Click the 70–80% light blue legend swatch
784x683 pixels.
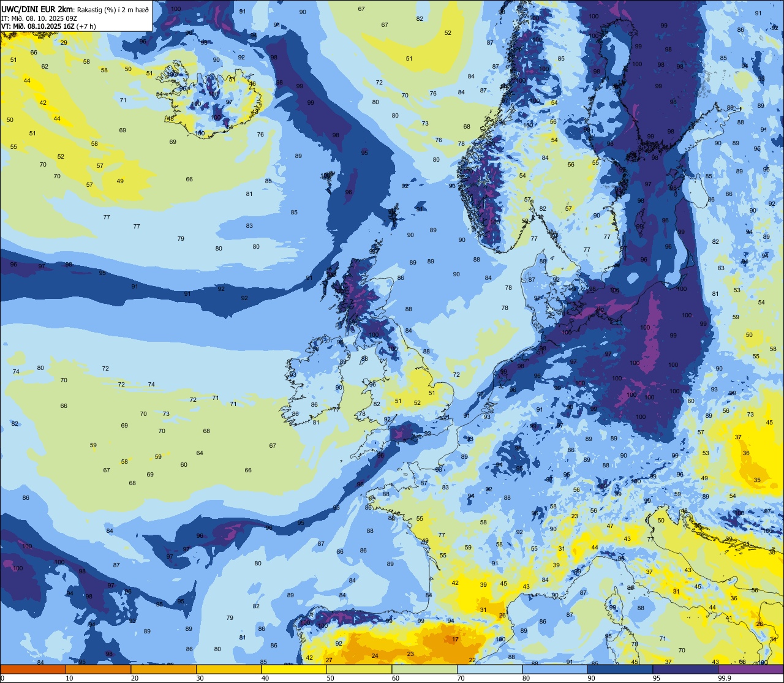tap(489, 669)
